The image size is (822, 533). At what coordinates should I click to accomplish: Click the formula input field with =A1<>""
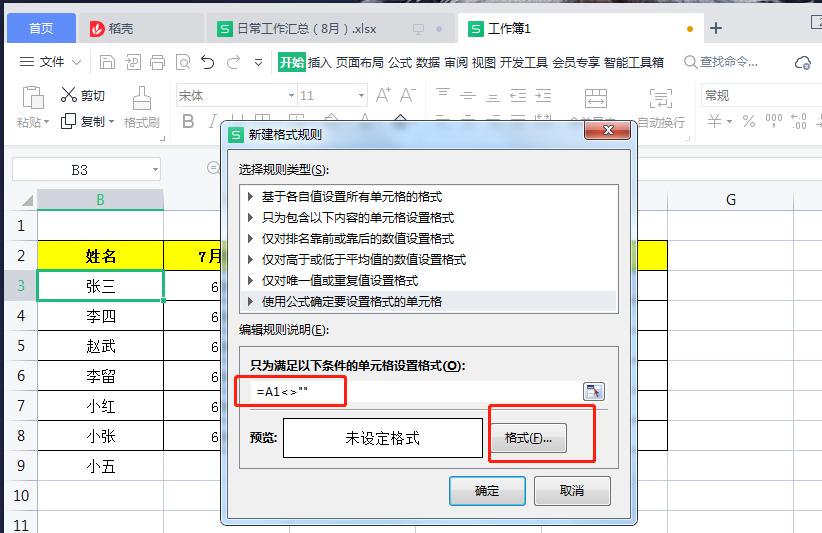416,391
